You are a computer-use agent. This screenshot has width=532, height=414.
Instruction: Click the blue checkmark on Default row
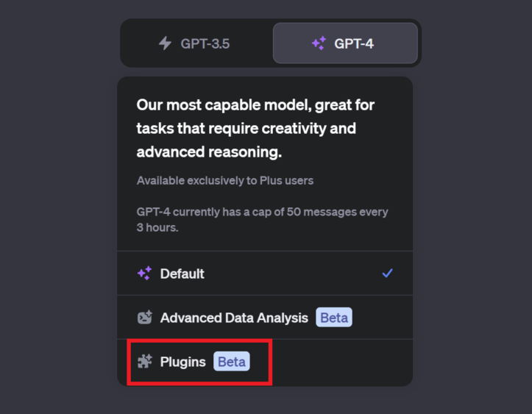pyautogui.click(x=387, y=274)
